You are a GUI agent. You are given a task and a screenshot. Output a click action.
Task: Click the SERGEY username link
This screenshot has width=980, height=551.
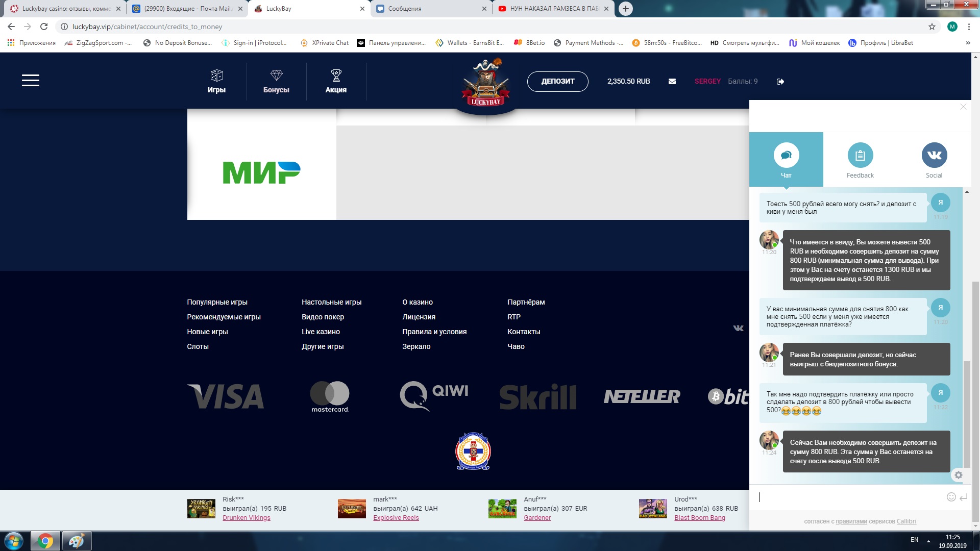tap(707, 81)
